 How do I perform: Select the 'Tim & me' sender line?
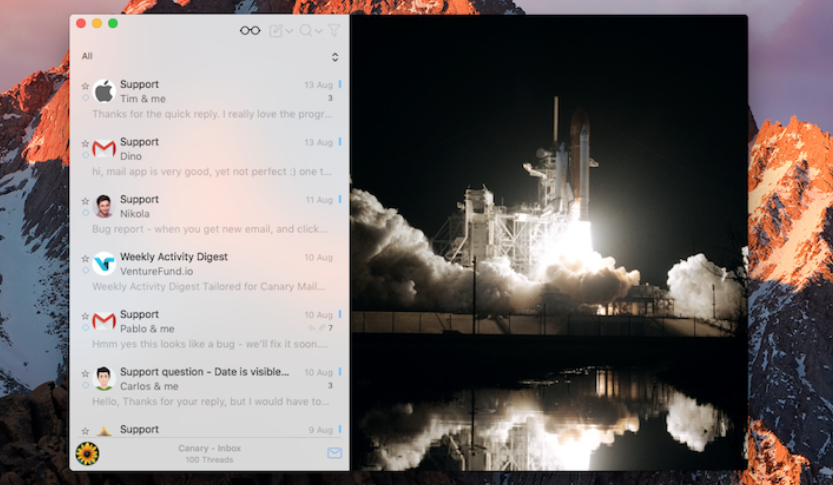[143, 99]
